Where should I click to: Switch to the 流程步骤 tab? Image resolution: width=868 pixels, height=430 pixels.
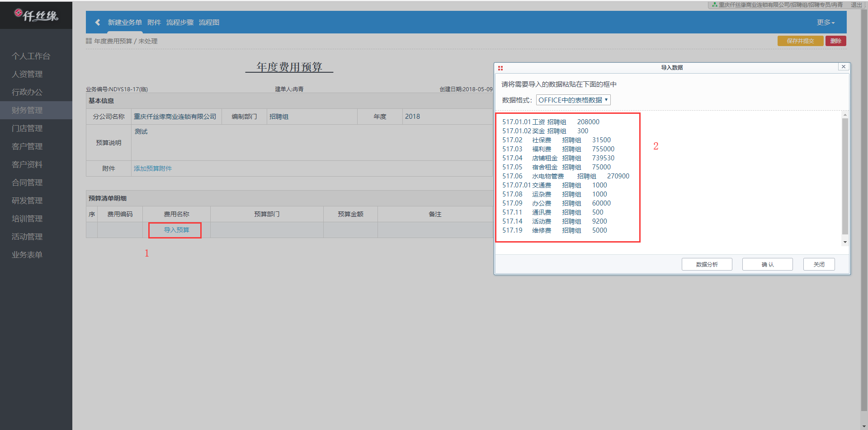[180, 23]
